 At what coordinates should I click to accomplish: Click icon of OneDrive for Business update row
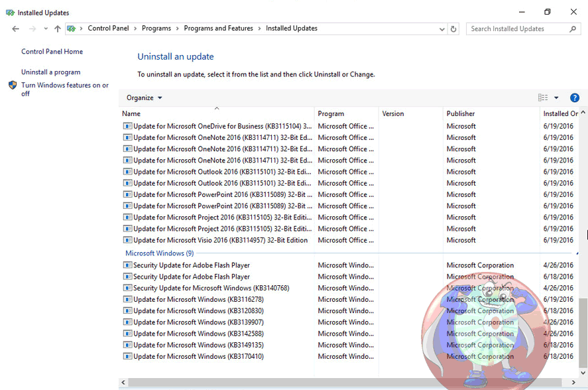[x=127, y=126]
